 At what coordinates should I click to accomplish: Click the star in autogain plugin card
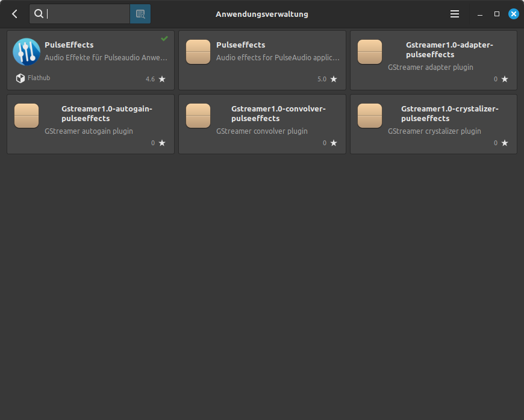[162, 143]
